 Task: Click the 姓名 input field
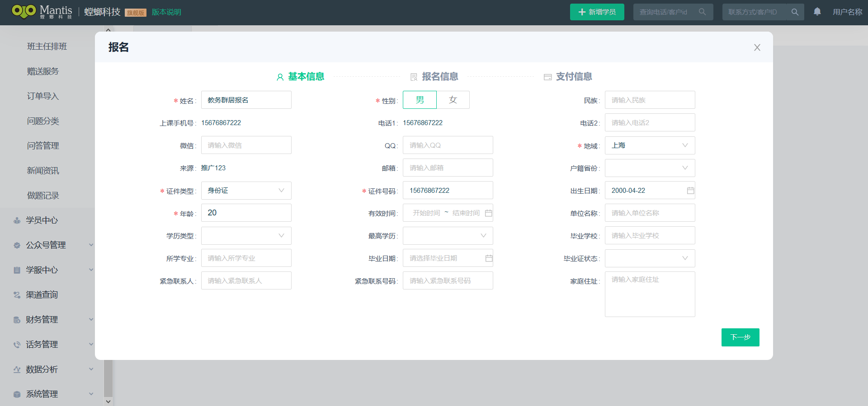[246, 100]
